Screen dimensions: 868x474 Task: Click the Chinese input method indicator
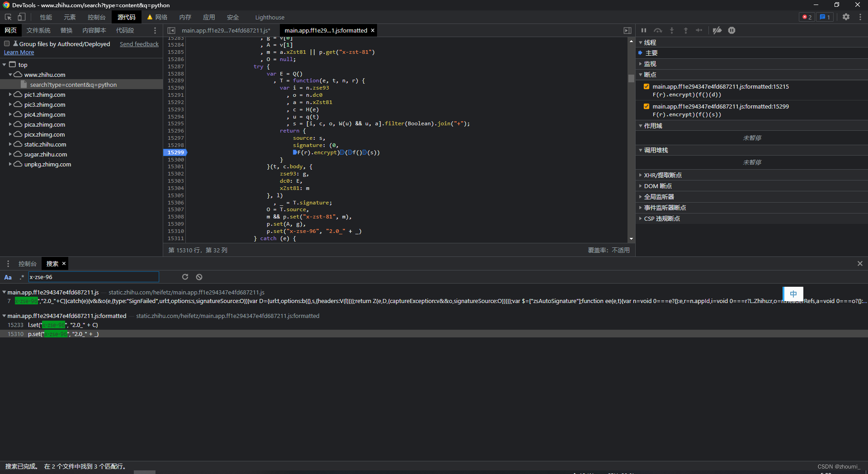pos(793,294)
